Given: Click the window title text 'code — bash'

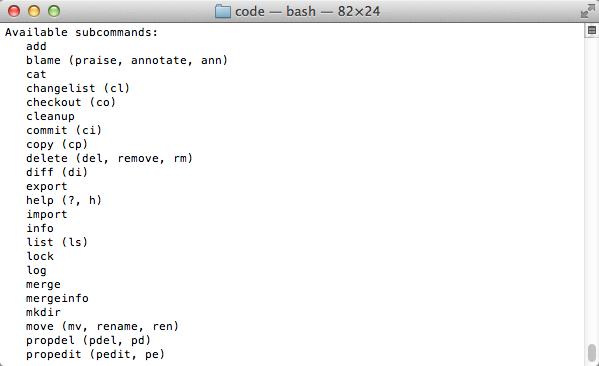Looking at the screenshot, I should pos(275,11).
